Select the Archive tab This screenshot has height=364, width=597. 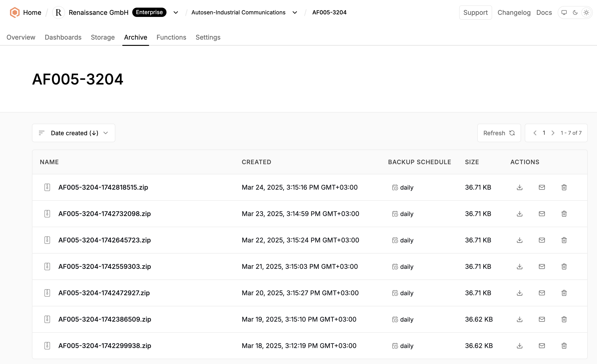point(136,37)
